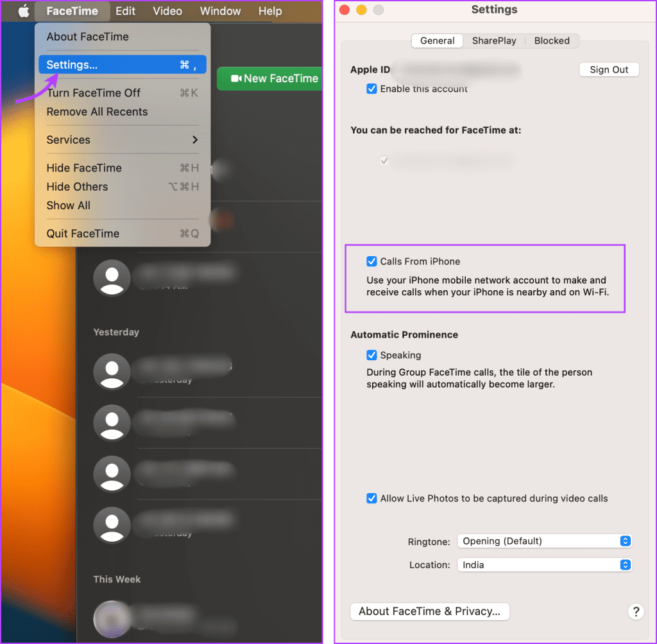Click 'Automatic Prominence' heading

click(x=404, y=335)
